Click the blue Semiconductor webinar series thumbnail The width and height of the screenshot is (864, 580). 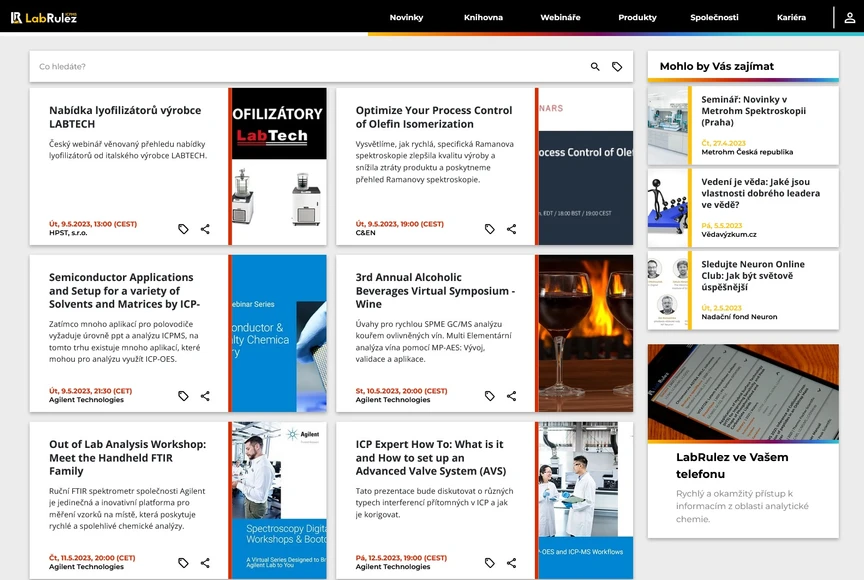tap(279, 333)
